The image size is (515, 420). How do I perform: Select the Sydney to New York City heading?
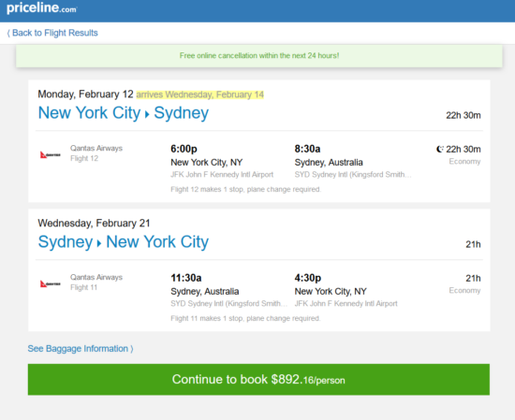click(124, 242)
